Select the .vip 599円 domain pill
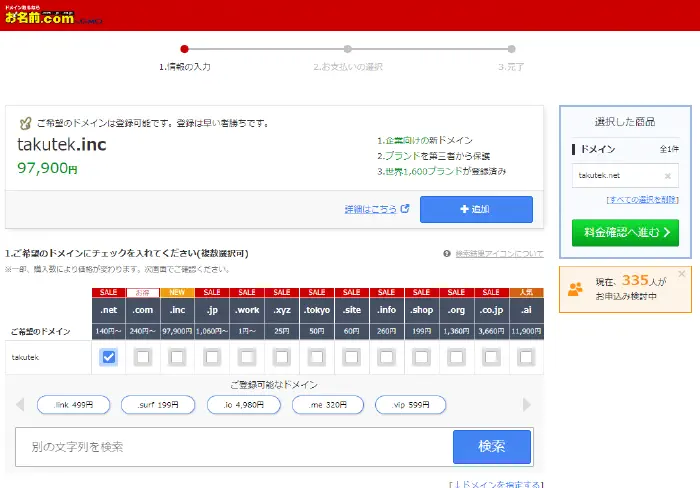 pos(410,405)
